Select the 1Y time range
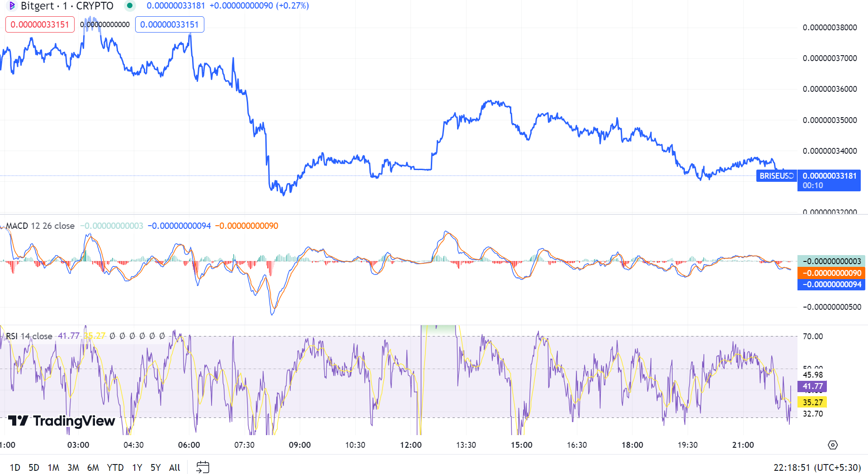The width and height of the screenshot is (868, 474). point(137,468)
